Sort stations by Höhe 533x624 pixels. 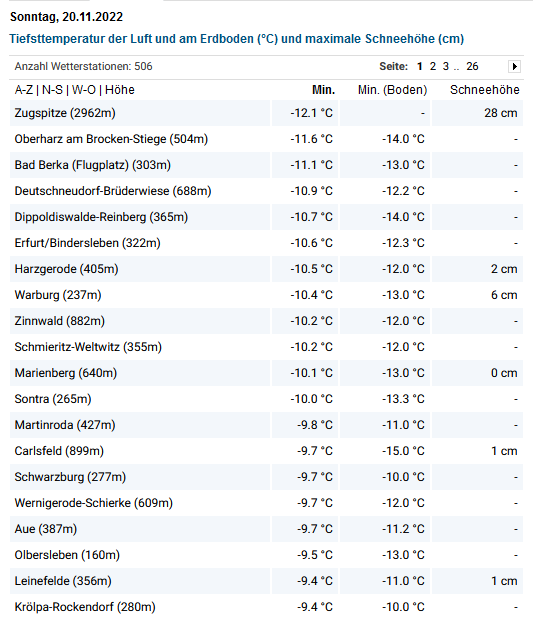click(119, 90)
